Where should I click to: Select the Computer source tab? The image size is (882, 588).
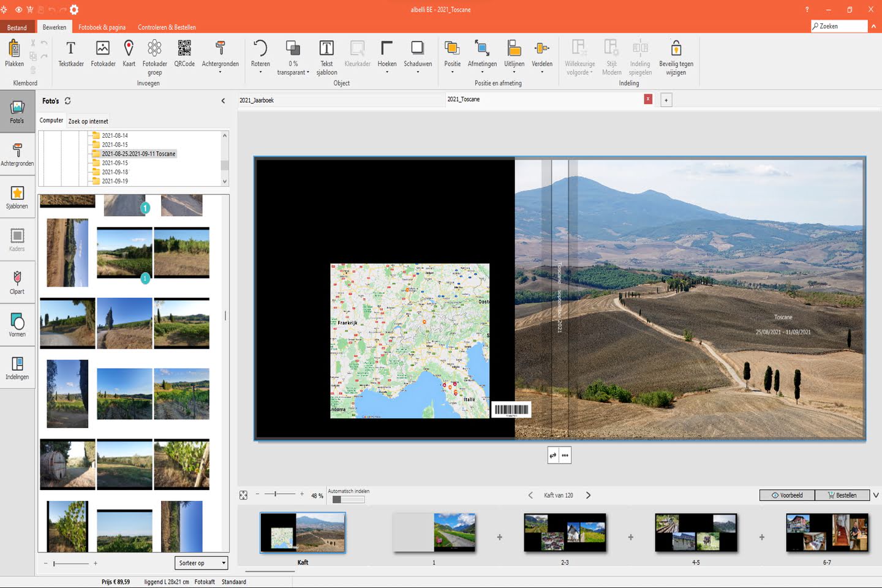(x=51, y=120)
